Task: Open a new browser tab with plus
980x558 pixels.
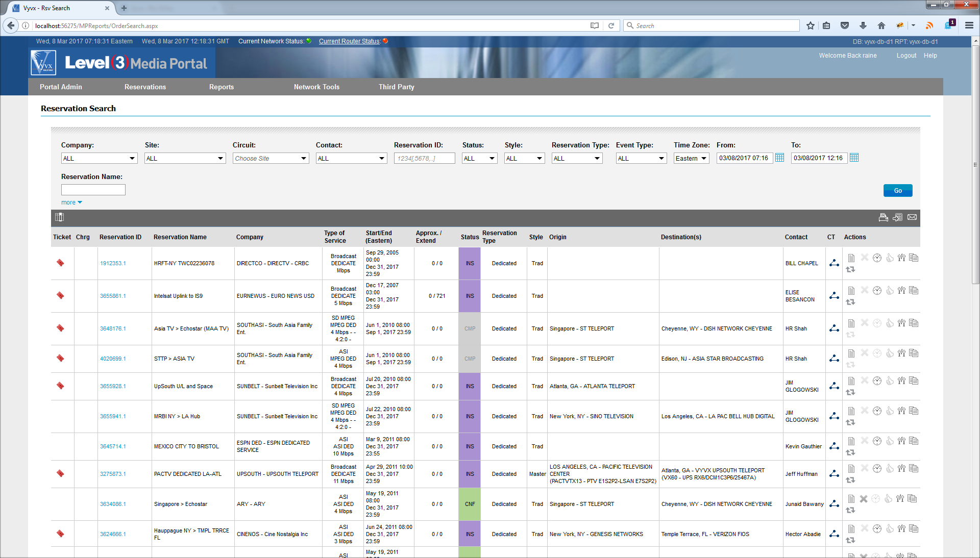Action: [x=124, y=8]
